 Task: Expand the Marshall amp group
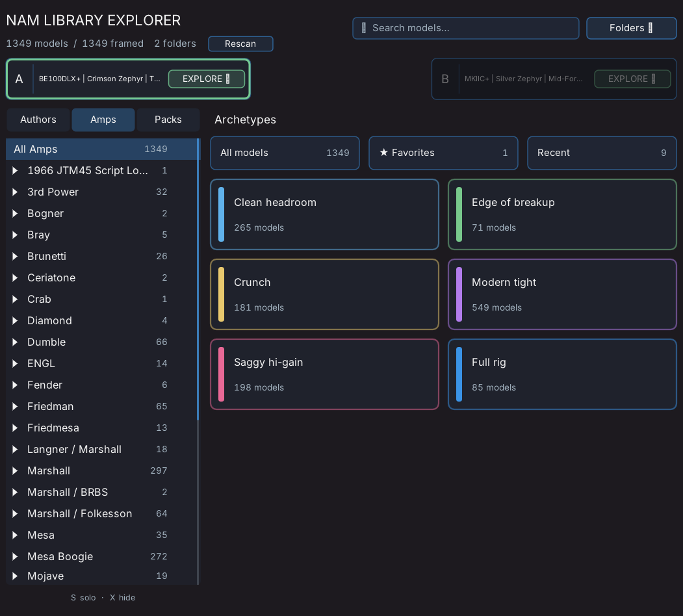15,470
